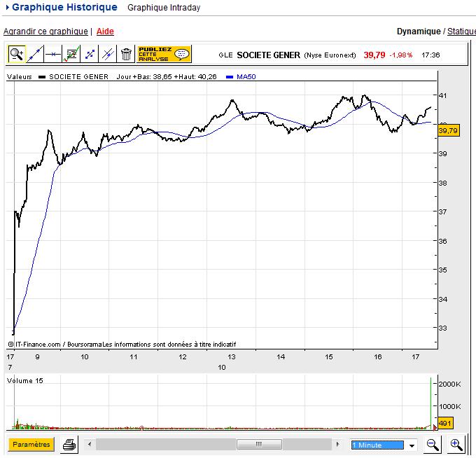This screenshot has height=458, width=476.
Task: Select the parallel lines channel tool
Action: 108,55
